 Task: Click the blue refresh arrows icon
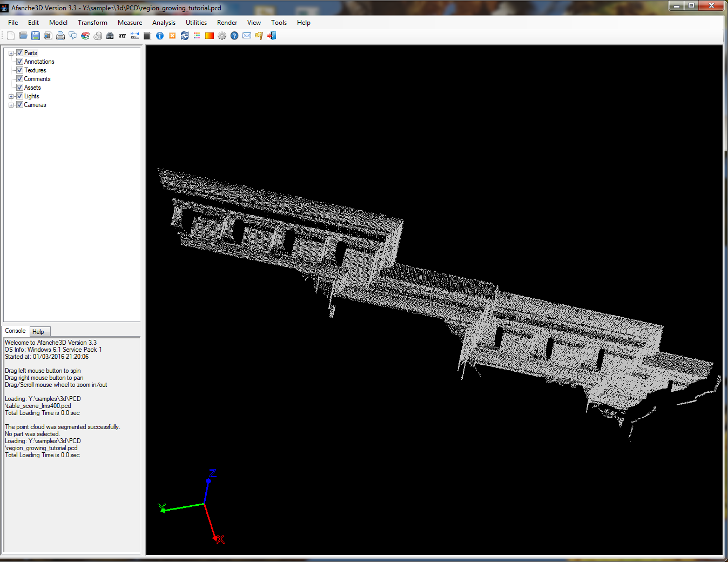tap(185, 36)
